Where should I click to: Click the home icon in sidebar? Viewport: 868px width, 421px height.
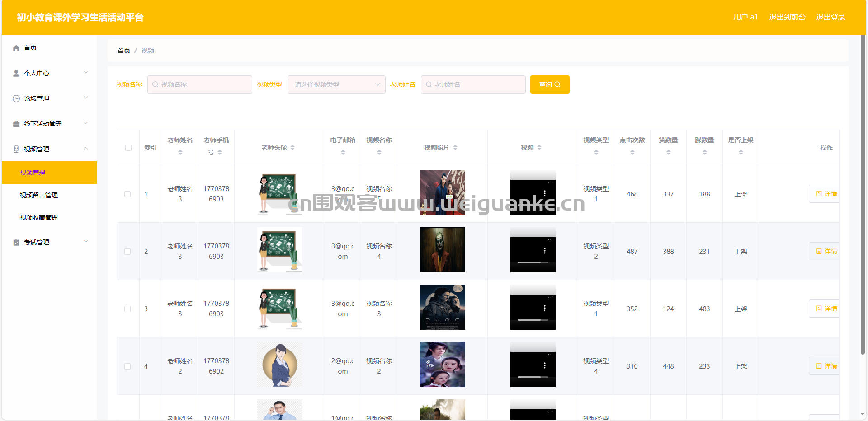click(x=16, y=48)
